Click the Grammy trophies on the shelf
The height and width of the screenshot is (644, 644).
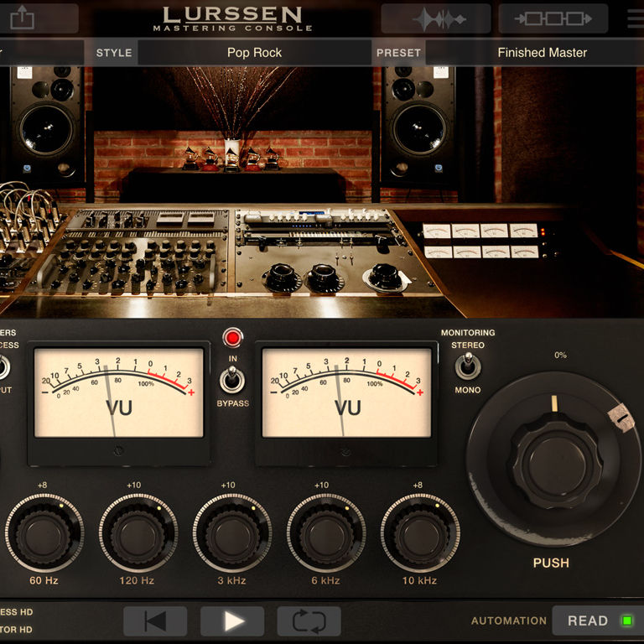231,159
